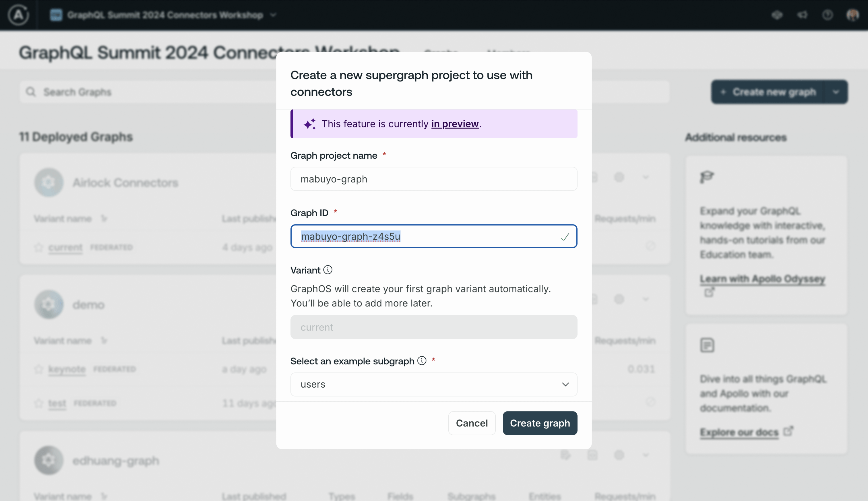This screenshot has width=868, height=501.
Task: Open the in preview link
Action: [x=455, y=124]
